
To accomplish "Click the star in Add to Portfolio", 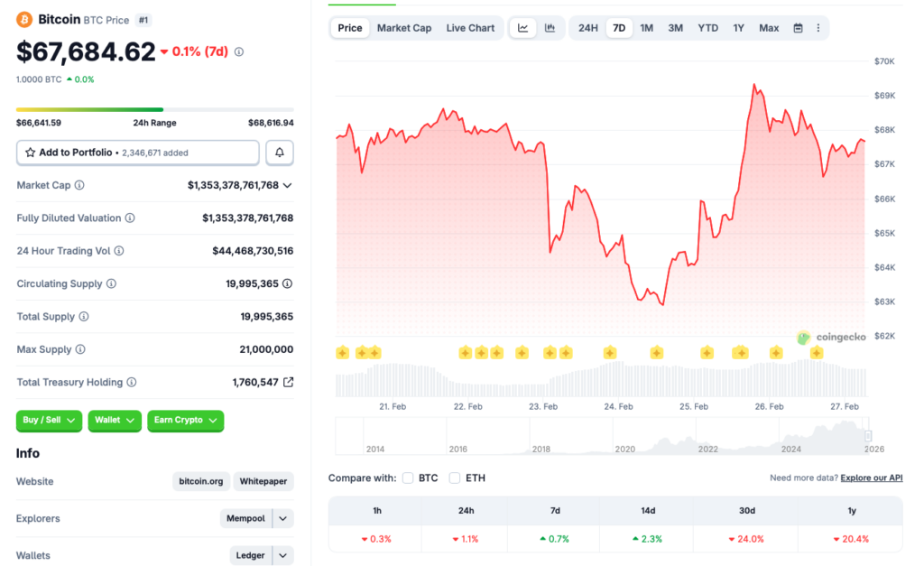I will click(29, 152).
